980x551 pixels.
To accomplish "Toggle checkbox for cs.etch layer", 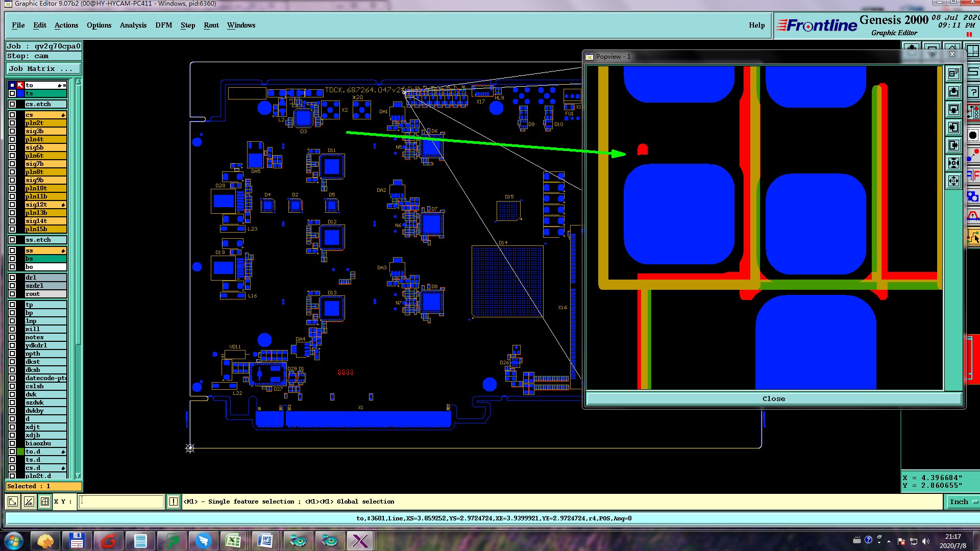I will coord(12,104).
